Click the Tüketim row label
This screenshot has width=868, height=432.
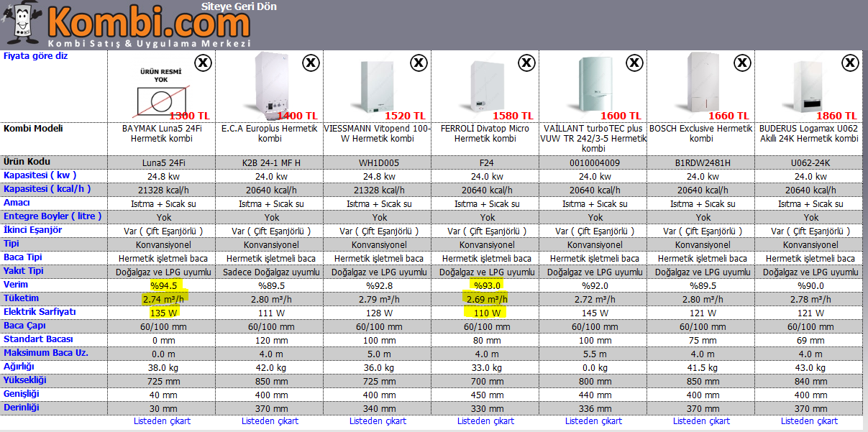pyautogui.click(x=23, y=298)
